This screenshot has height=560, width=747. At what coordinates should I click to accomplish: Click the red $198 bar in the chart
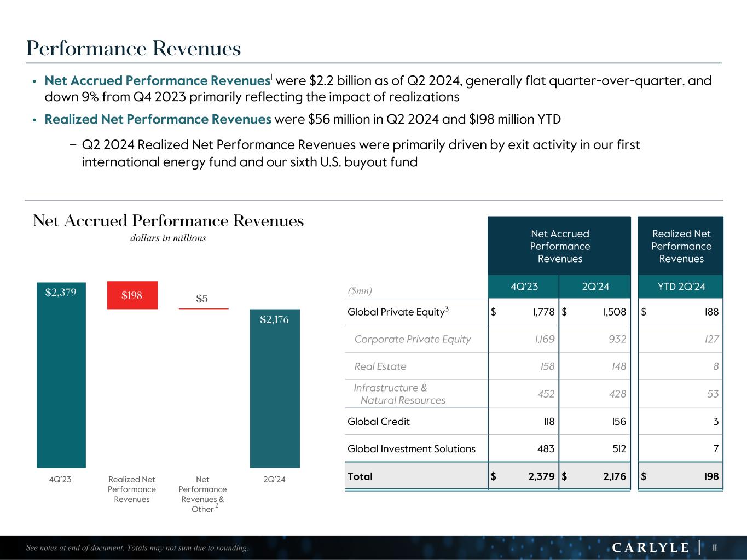[132, 295]
